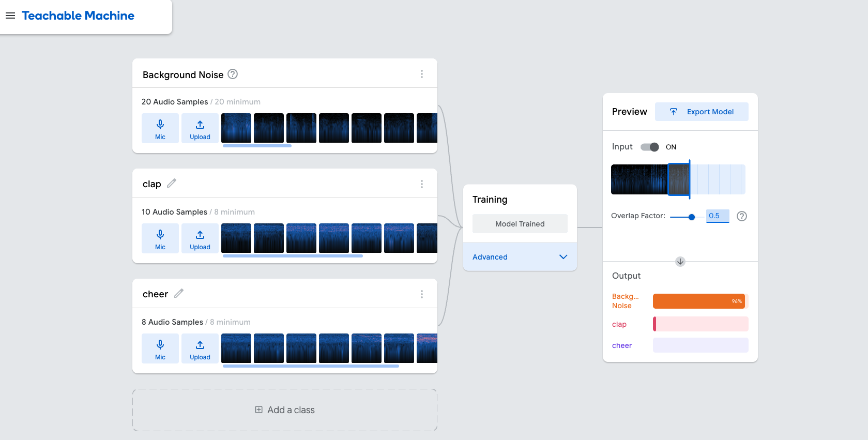Click the down arrow above Output
Image resolution: width=868 pixels, height=440 pixels.
pyautogui.click(x=680, y=262)
